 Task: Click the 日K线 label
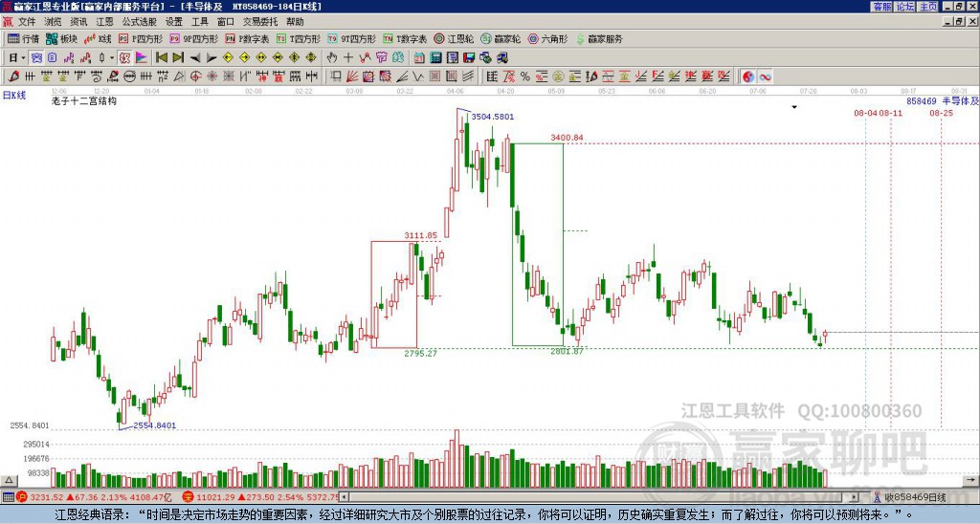(14, 96)
